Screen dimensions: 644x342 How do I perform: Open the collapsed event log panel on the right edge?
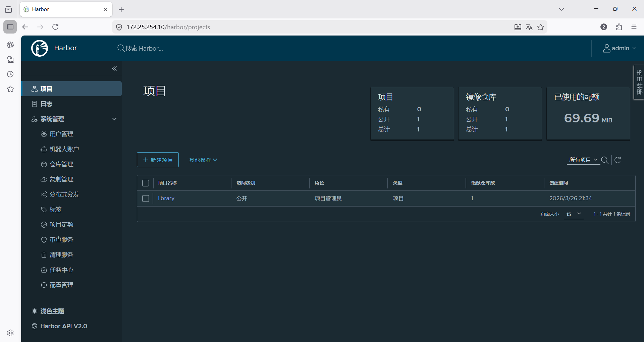click(639, 82)
